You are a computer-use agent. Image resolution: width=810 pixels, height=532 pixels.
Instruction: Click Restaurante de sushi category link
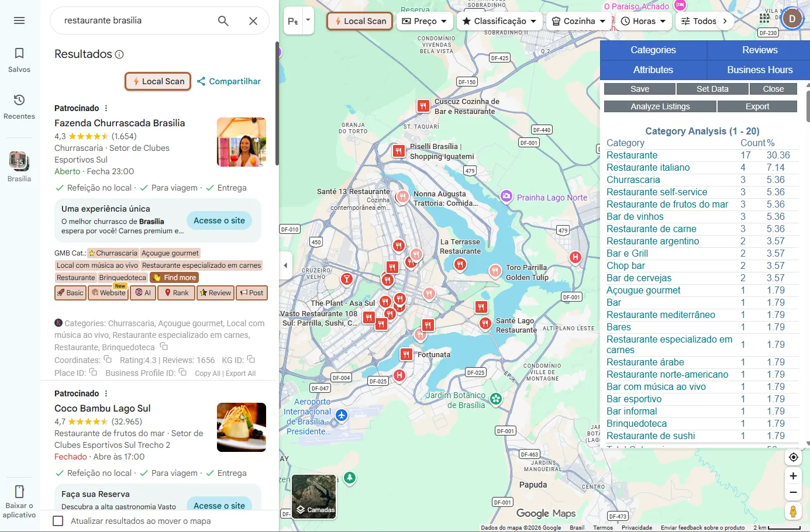651,436
